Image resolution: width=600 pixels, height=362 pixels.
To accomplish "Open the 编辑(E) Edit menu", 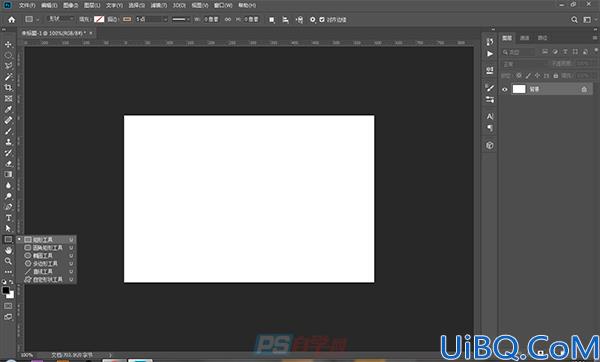I will [x=49, y=5].
